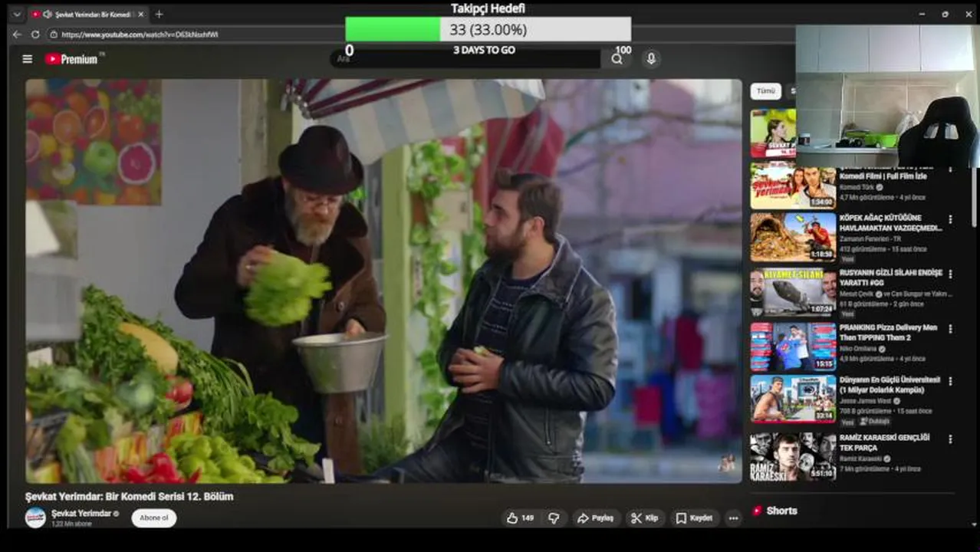This screenshot has width=980, height=552.
Task: Open the YouTube hamburger guide menu
Action: pyautogui.click(x=28, y=59)
